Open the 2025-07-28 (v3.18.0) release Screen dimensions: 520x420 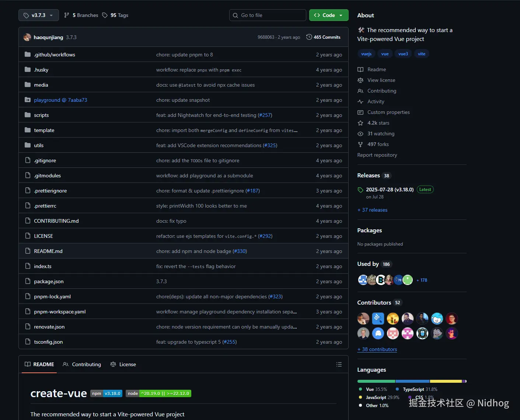(390, 190)
